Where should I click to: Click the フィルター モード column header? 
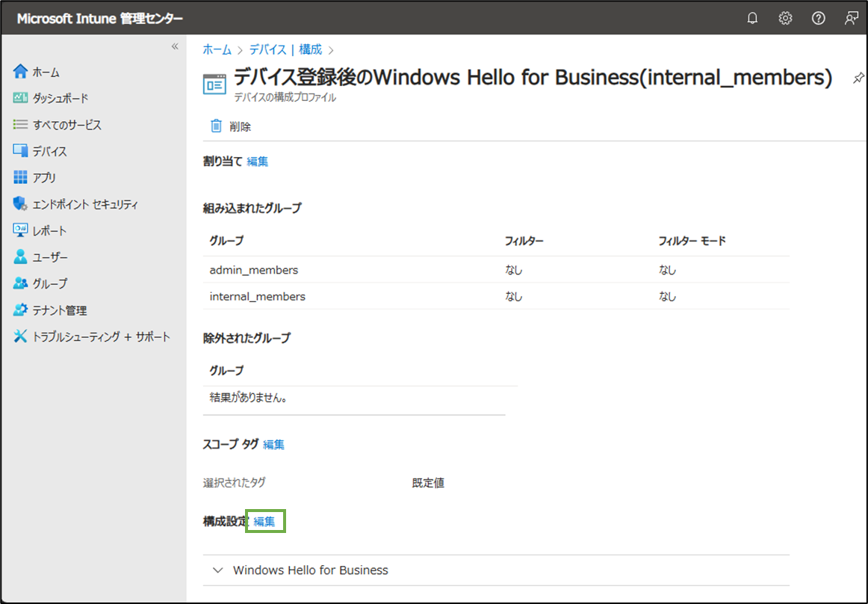[x=692, y=241]
